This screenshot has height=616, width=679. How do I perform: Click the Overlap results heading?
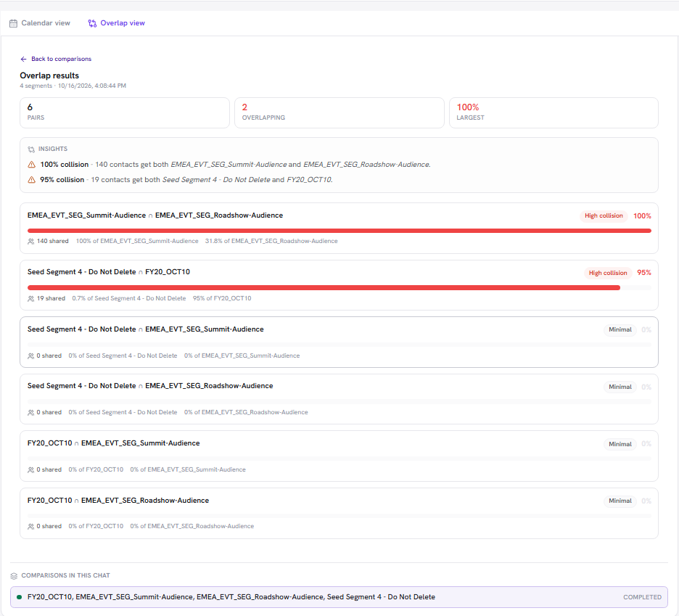point(49,75)
